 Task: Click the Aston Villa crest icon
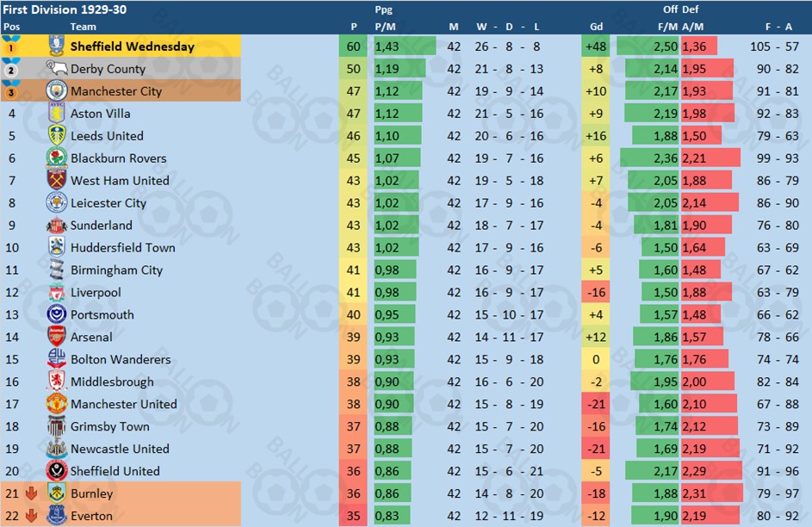coord(57,113)
